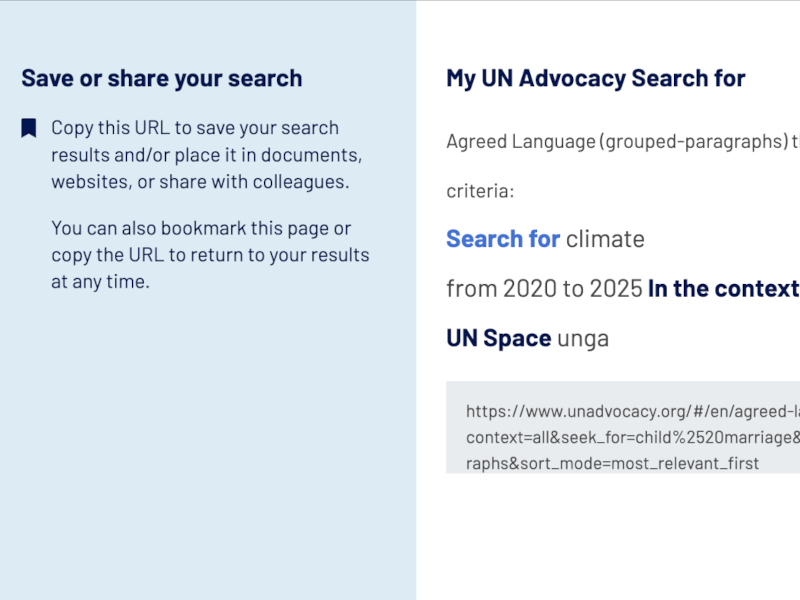Select the blue Search for label
This screenshot has height=600, width=800.
click(502, 239)
